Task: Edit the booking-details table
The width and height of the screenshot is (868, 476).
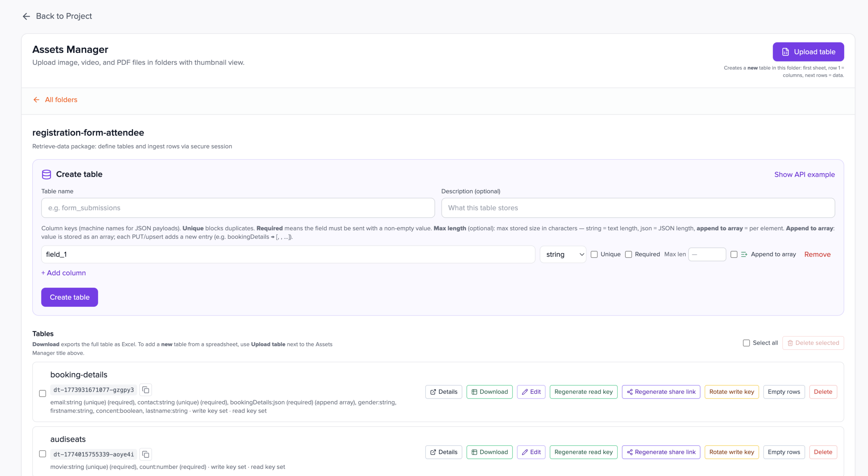Action: (531, 392)
